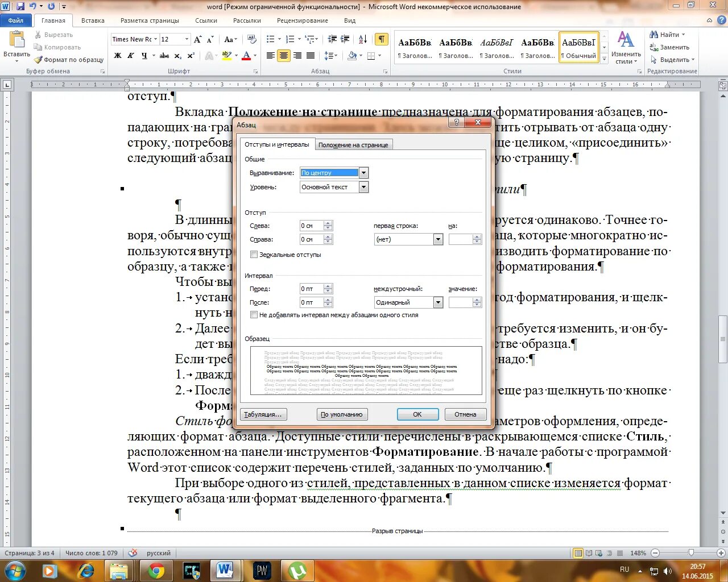Click the Табуляция button
Viewport: 728px width, 582px height.
click(x=263, y=414)
